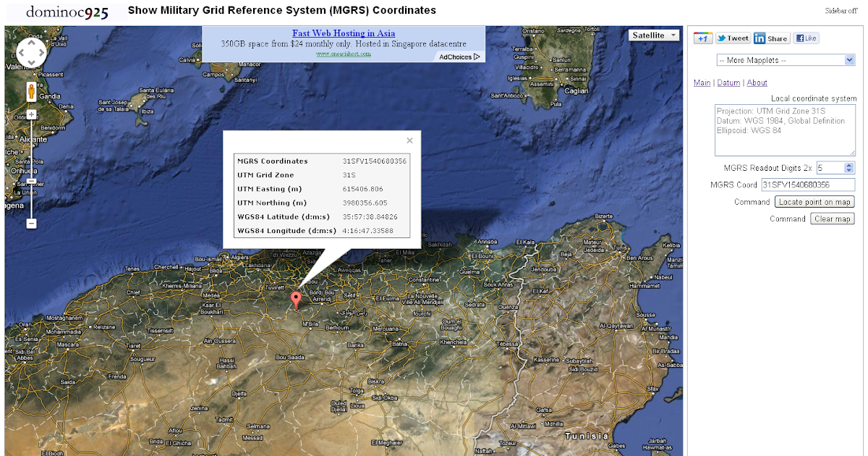The image size is (868, 456).
Task: Click the Locate point on map button
Action: pos(814,202)
